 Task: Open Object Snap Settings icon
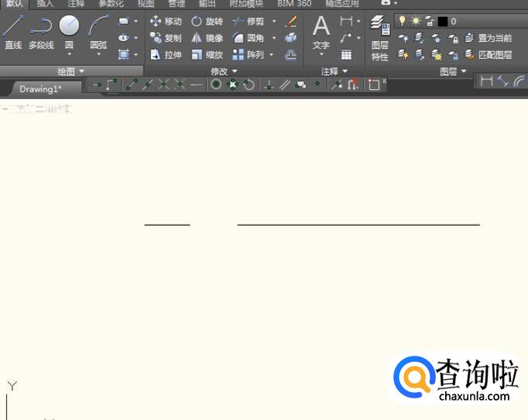click(x=373, y=84)
